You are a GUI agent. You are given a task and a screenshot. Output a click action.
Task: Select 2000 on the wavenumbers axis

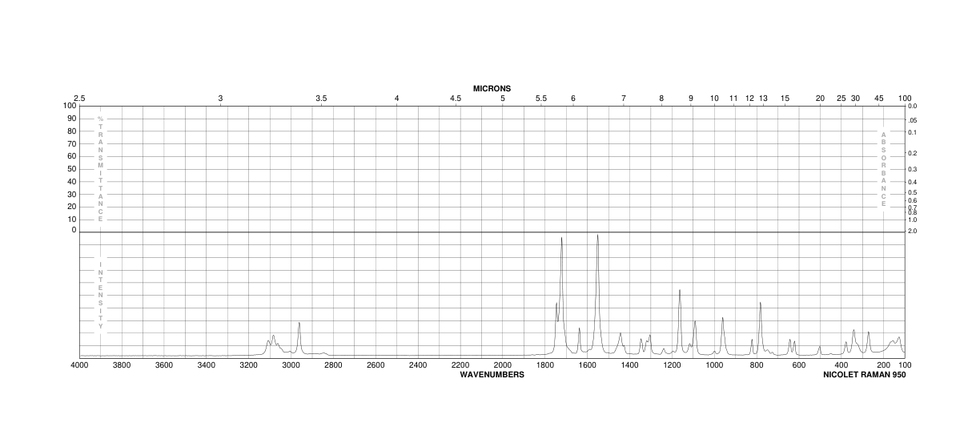click(x=503, y=365)
